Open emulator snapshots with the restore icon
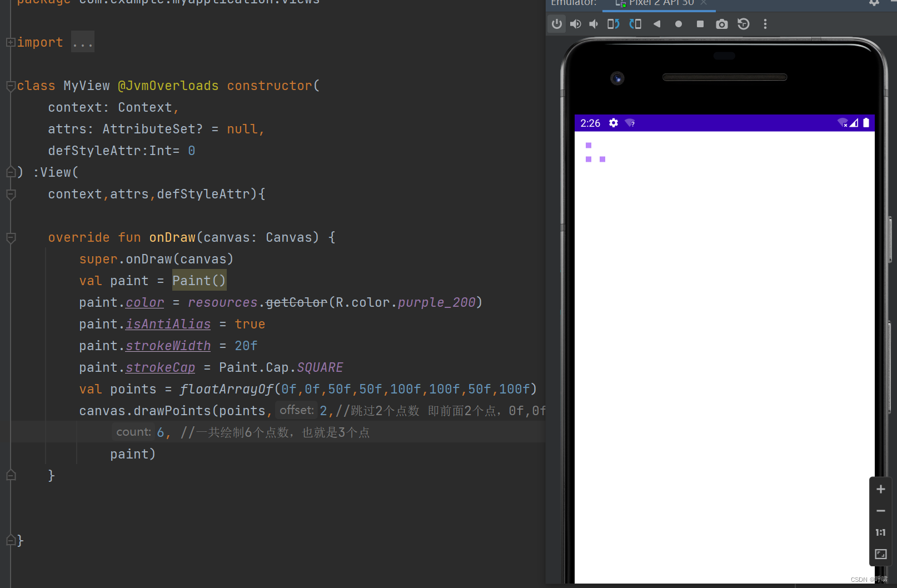 (744, 24)
